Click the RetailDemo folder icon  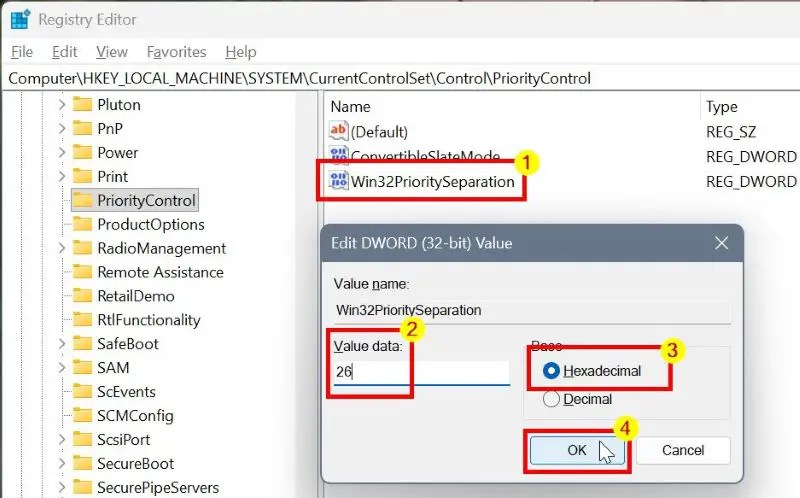pos(82,296)
